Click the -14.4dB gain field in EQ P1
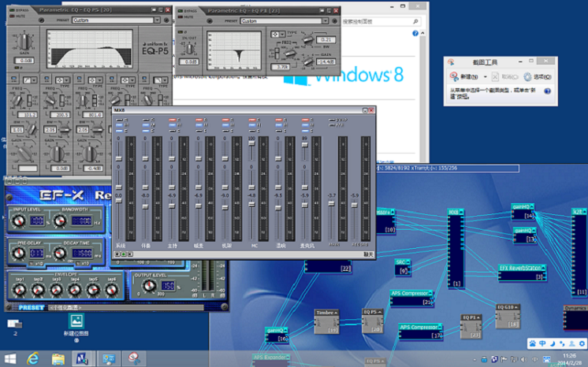This screenshot has height=367, width=588. point(326,62)
